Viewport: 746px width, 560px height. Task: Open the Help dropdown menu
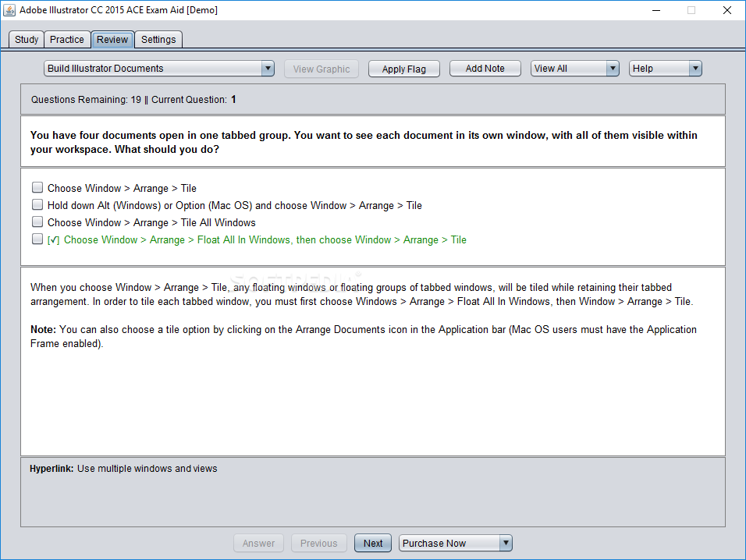[665, 69]
